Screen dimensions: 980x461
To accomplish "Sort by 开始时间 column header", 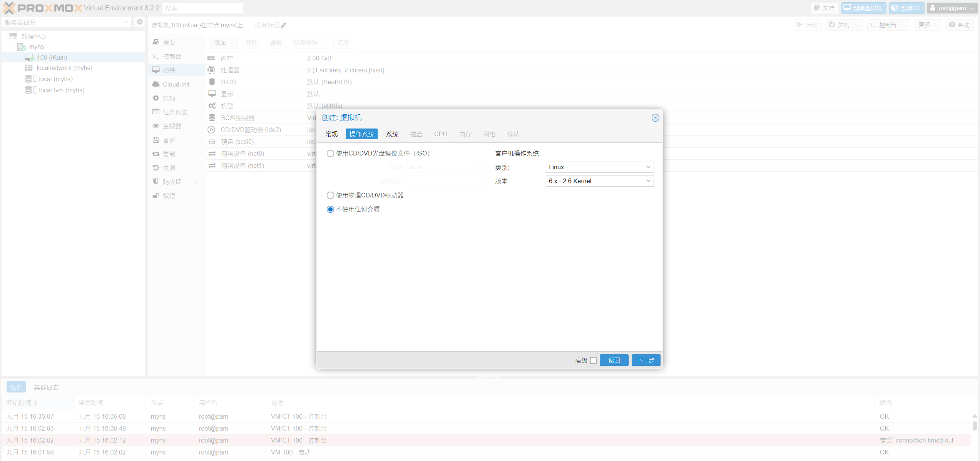I will (37, 403).
